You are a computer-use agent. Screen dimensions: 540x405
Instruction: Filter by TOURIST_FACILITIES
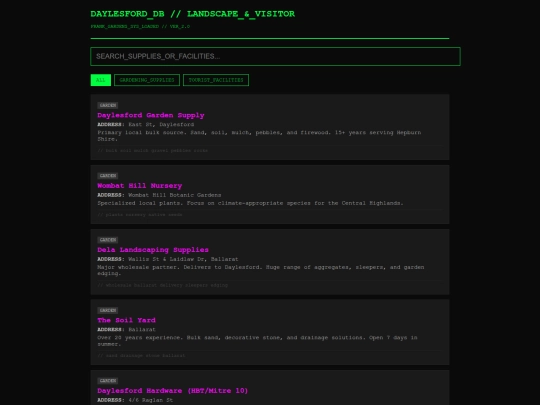(x=216, y=80)
